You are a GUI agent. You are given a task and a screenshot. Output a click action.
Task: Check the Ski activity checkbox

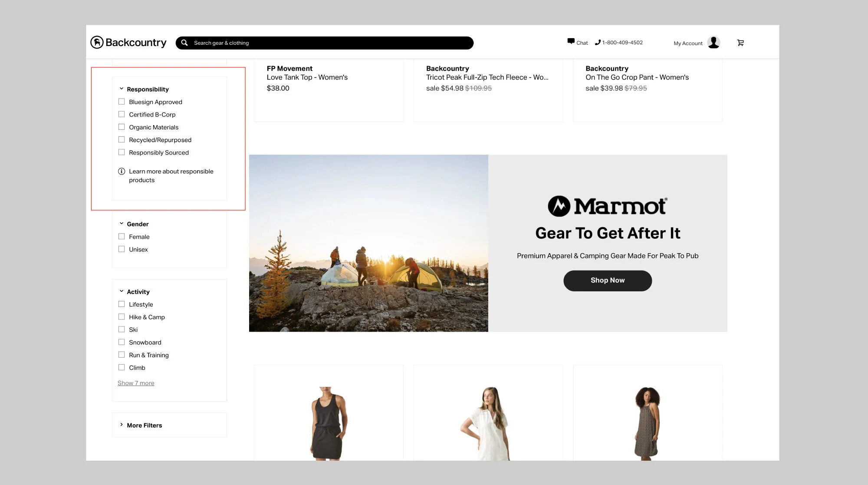tap(122, 329)
